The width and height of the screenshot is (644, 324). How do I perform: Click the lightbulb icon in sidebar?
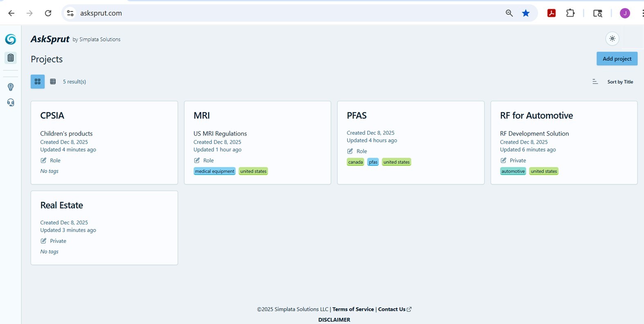[11, 87]
